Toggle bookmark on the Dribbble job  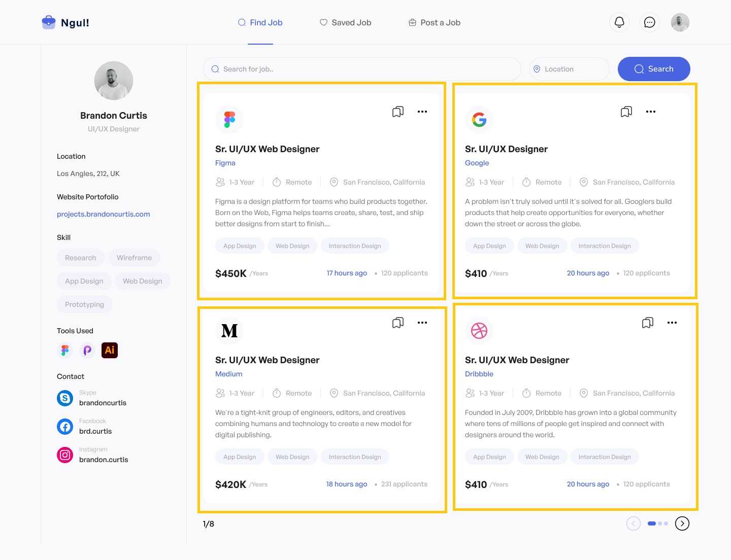[647, 323]
